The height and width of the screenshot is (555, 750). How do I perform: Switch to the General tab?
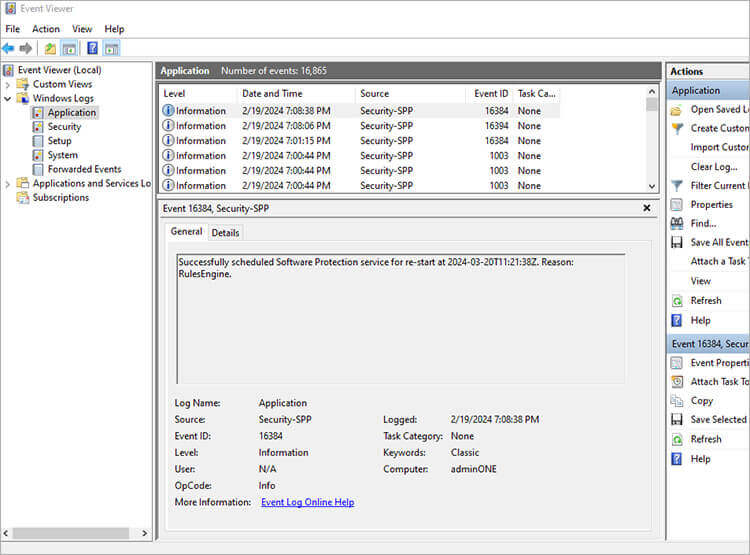(187, 232)
